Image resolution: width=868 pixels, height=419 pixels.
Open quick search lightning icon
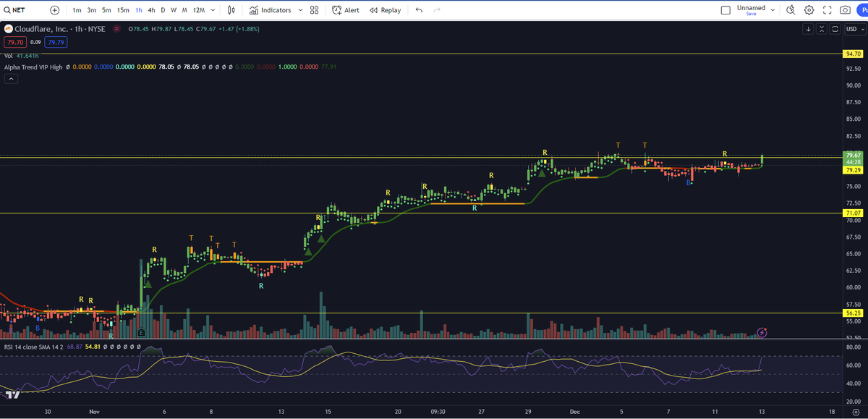(791, 10)
